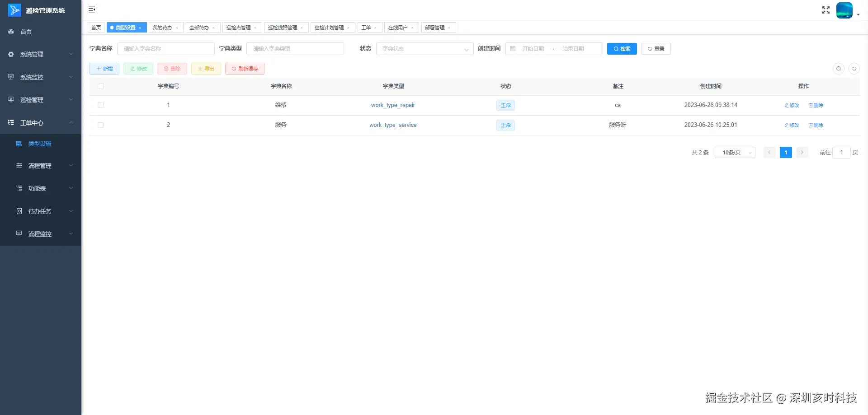This screenshot has height=415, width=868.
Task: Open the work_type_service dictionary link
Action: click(x=393, y=125)
